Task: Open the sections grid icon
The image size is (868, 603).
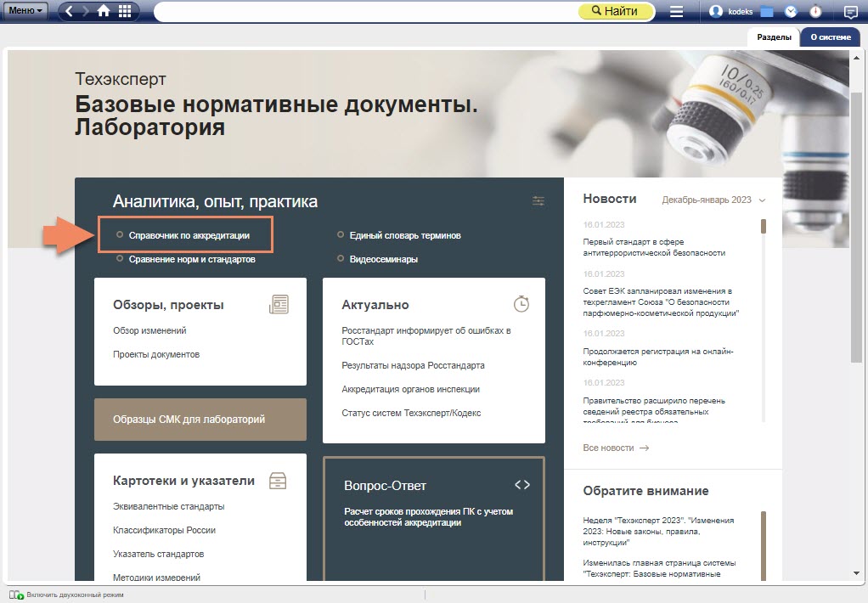Action: [x=125, y=11]
